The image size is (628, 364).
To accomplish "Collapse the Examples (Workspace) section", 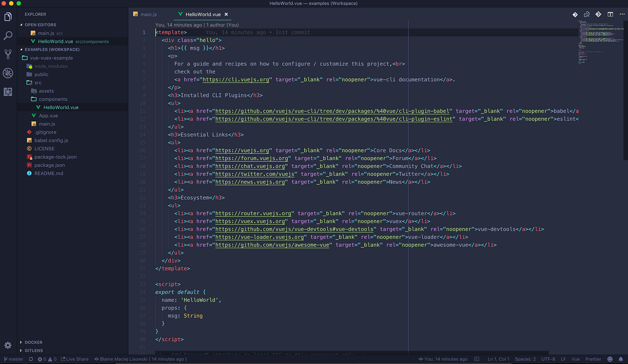I will coord(52,49).
